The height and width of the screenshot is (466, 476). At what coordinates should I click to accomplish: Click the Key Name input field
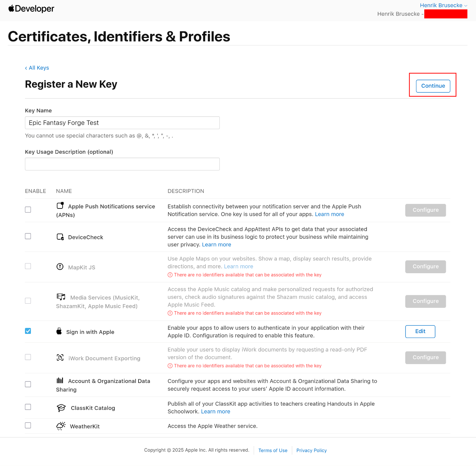click(x=122, y=123)
